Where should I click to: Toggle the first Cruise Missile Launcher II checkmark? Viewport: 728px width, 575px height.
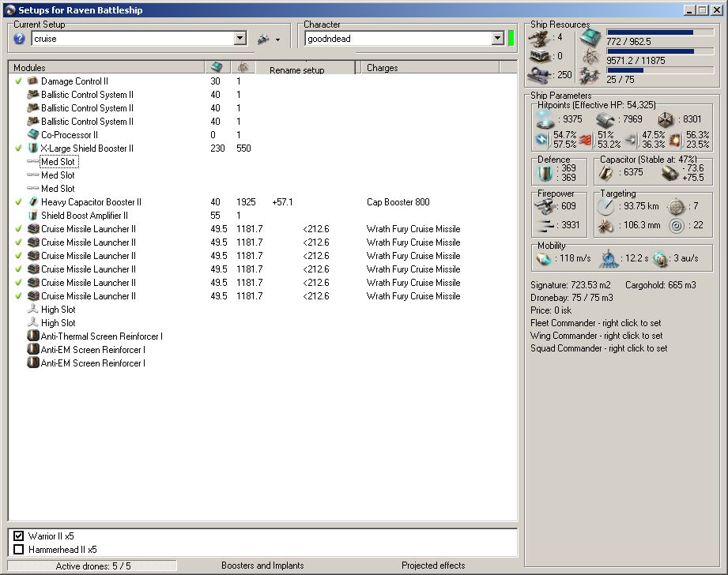(18, 229)
